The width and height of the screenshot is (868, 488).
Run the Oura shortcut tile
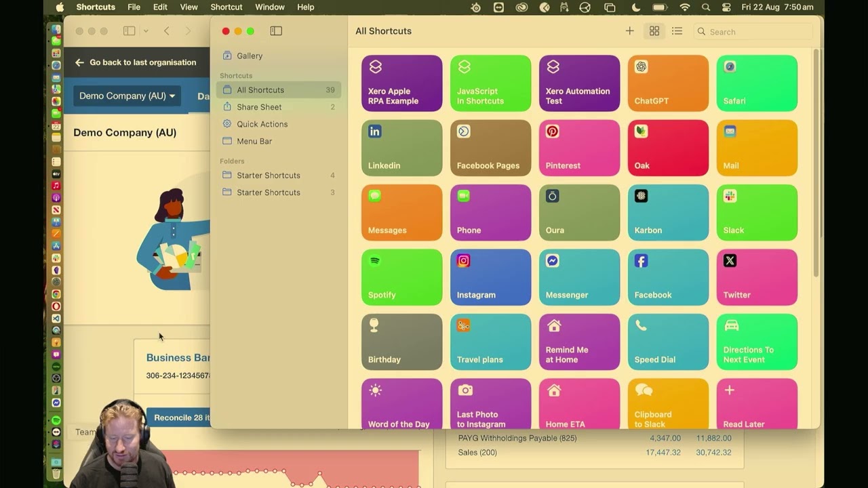579,213
